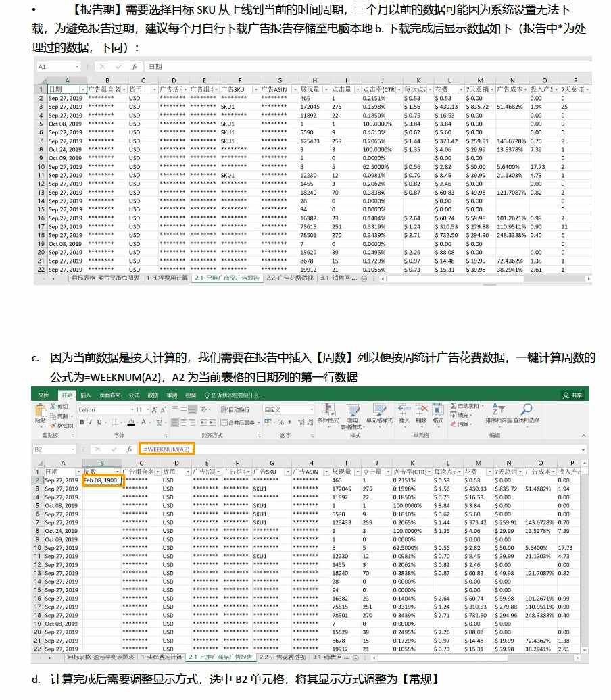The image size is (611, 700).
Task: Click the insert function fx icon beside =WEEKNUM(A2)
Action: point(129,449)
